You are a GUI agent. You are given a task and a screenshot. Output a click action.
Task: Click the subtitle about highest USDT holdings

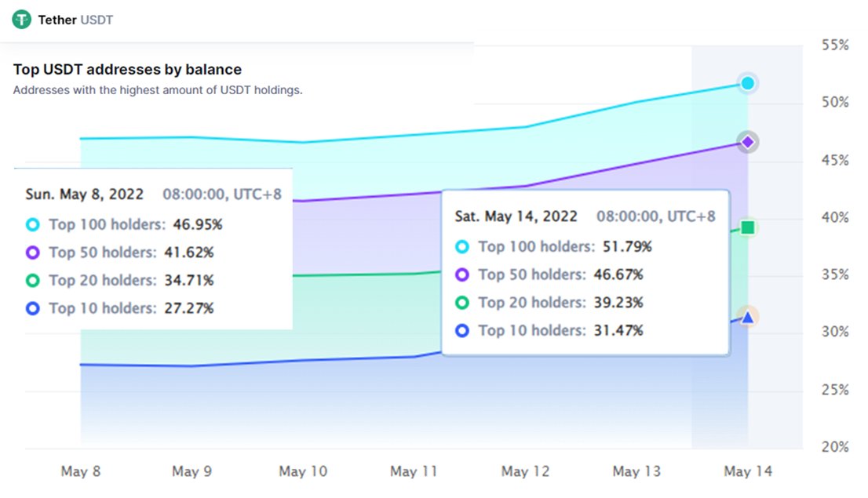[158, 90]
